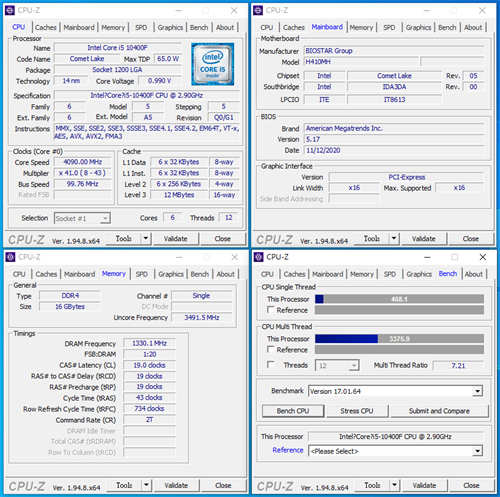
Task: Click CPU-Z app icon in top-left window title
Action: [x=10, y=11]
